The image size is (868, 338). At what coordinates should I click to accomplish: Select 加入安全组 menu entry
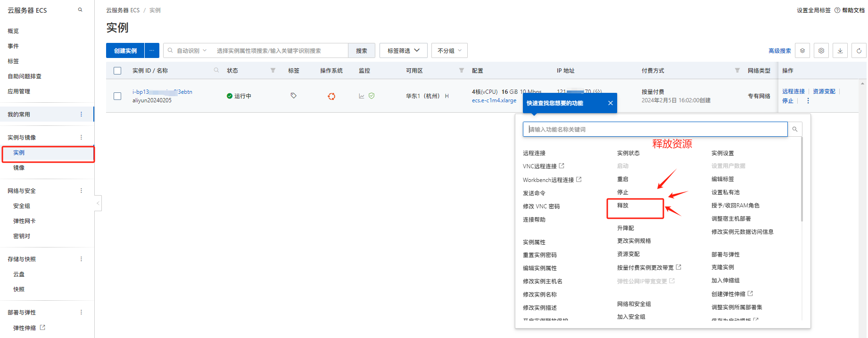click(x=631, y=317)
